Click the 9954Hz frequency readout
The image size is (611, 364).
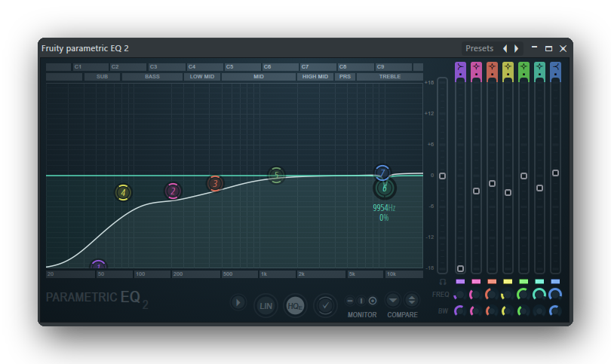coord(384,208)
